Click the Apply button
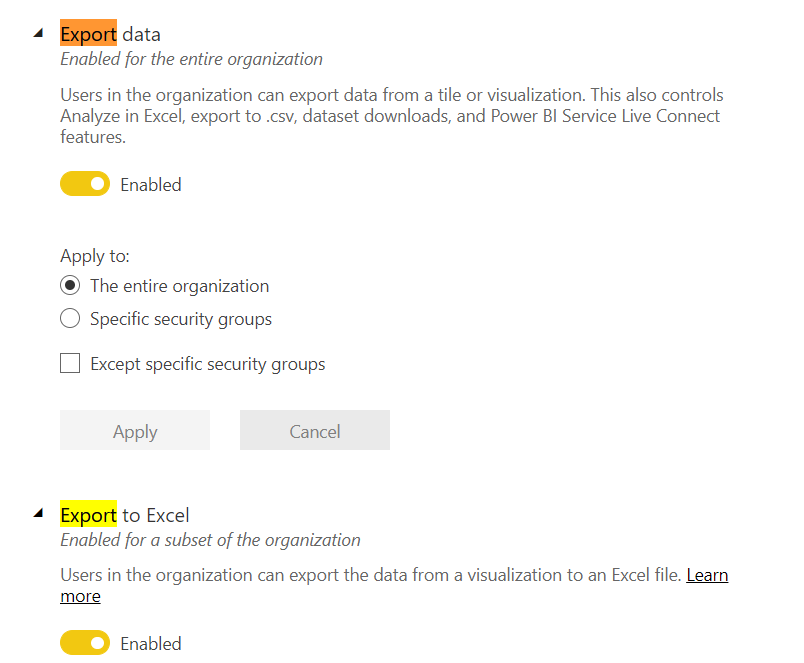The height and width of the screenshot is (663, 804). (x=135, y=430)
